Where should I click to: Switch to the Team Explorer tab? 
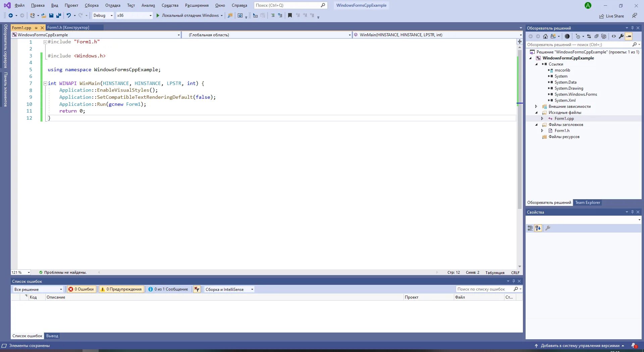[588, 203]
